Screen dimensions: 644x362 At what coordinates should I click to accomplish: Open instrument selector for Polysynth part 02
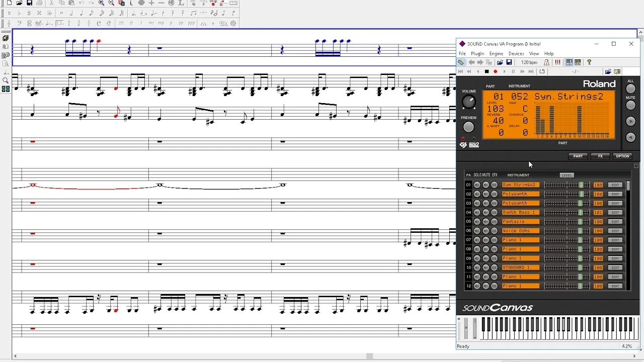(521, 194)
